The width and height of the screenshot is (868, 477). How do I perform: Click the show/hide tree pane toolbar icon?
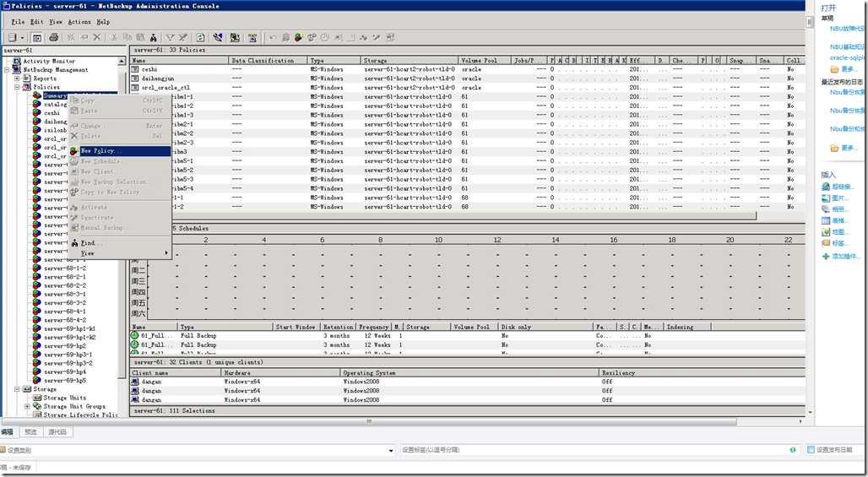pyautogui.click(x=37, y=38)
